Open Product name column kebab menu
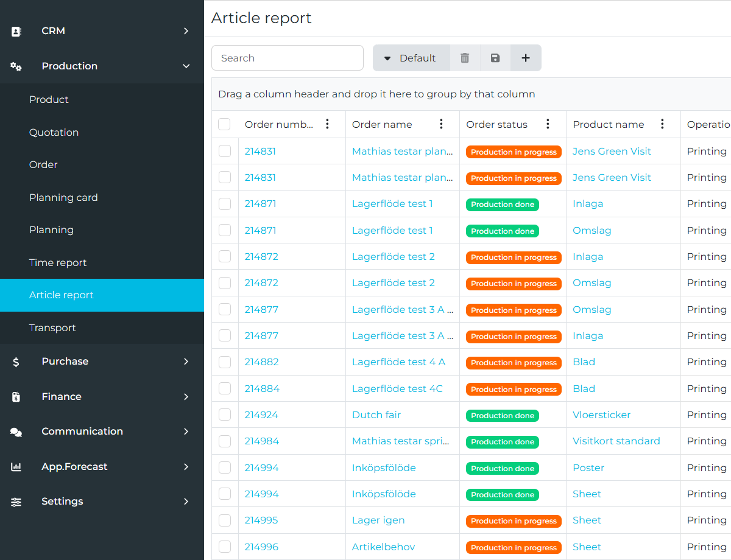 (662, 124)
